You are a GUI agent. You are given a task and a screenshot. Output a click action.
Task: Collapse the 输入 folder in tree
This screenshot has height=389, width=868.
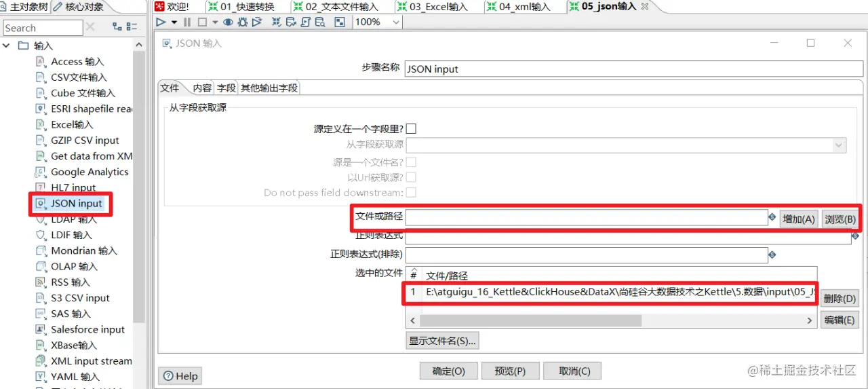7,45
